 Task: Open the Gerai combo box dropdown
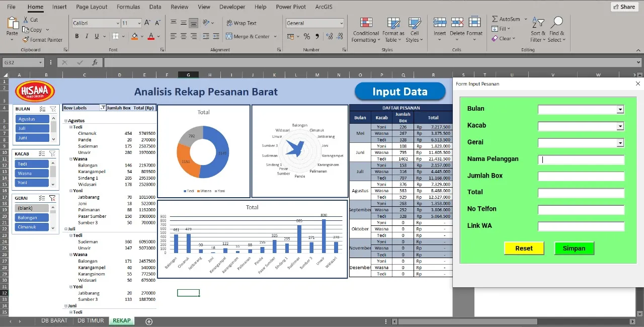pyautogui.click(x=620, y=143)
